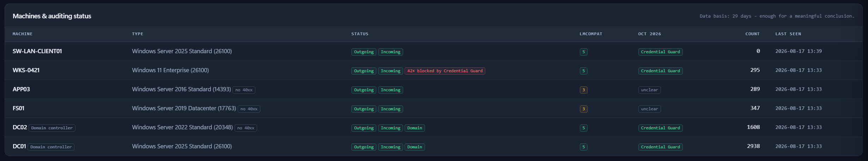868x161 pixels.
Task: Click the unclear badge in the FS01 row
Action: (x=649, y=109)
